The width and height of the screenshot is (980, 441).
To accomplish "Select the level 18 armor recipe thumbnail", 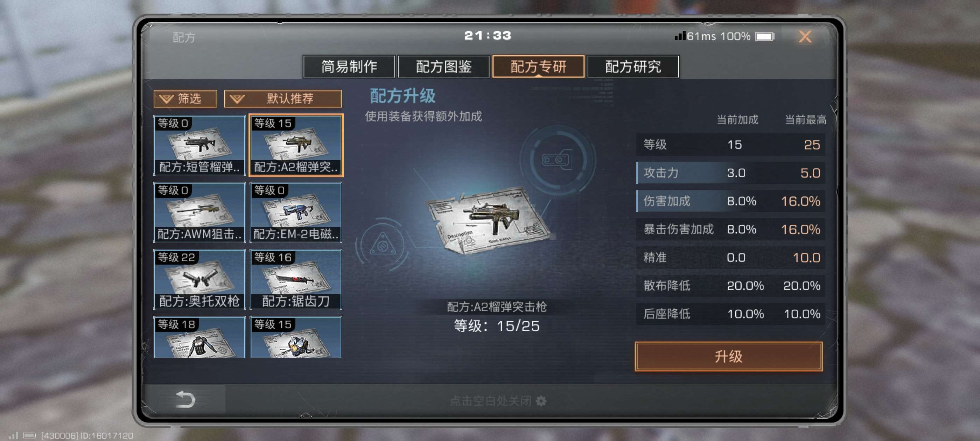I will [x=199, y=337].
